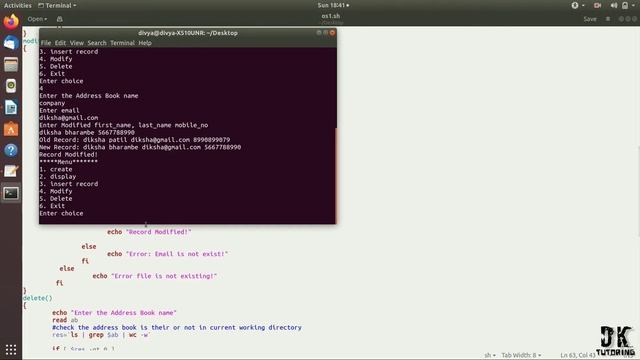Screen dimensions: 640x360
Task: Click the new document icon in gedit
Action: (x=60, y=19)
